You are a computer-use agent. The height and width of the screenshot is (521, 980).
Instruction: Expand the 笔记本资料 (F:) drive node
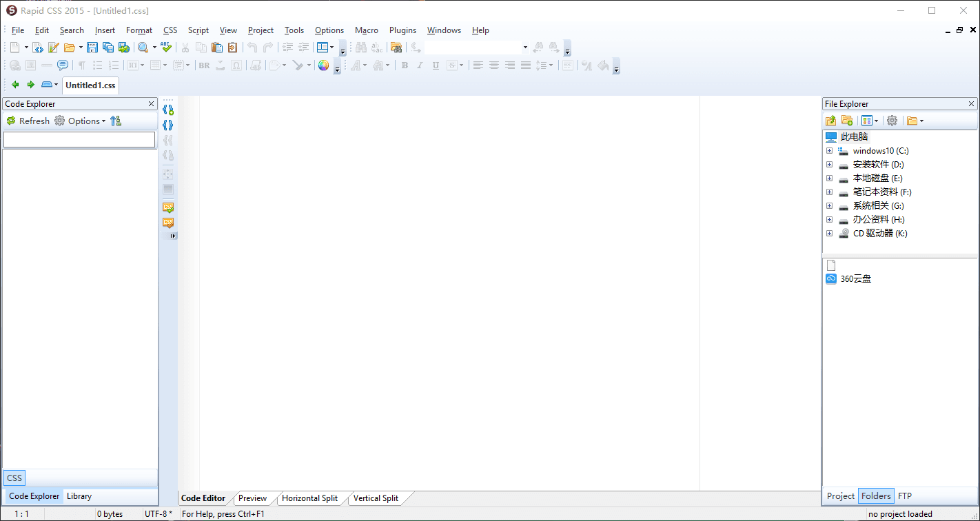tap(830, 192)
